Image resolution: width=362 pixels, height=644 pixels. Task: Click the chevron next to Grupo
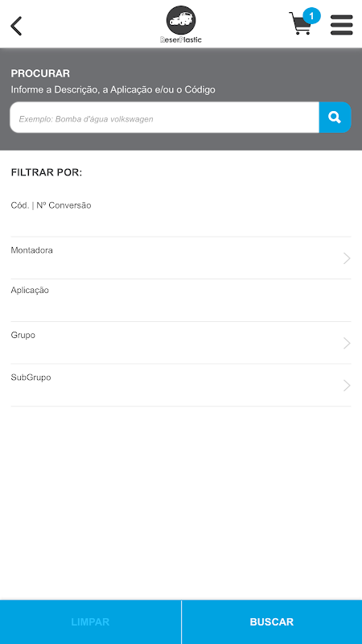coord(347,343)
